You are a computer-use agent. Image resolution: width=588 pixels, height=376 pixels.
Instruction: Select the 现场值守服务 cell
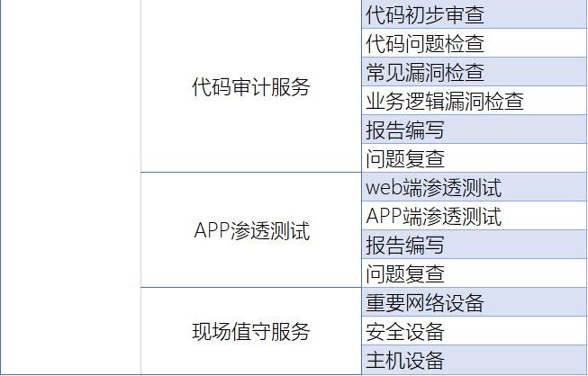(251, 331)
